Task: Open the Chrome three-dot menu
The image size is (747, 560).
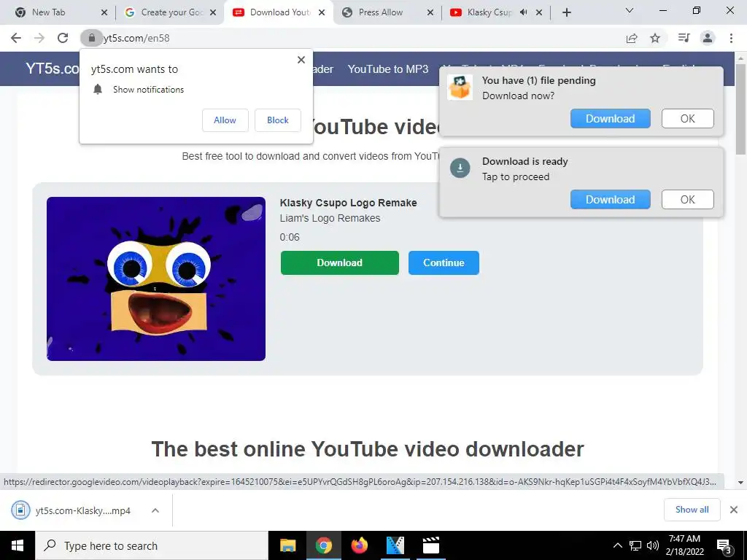Action: tap(731, 38)
